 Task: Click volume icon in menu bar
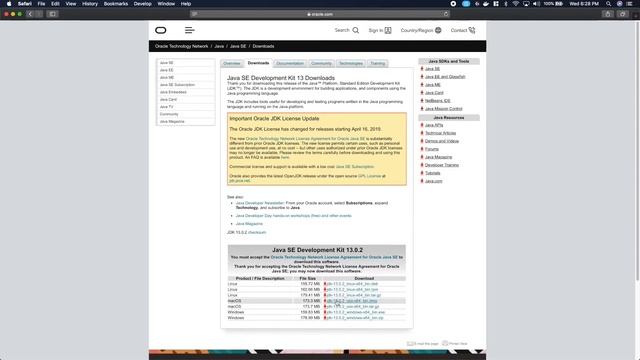(x=536, y=4)
